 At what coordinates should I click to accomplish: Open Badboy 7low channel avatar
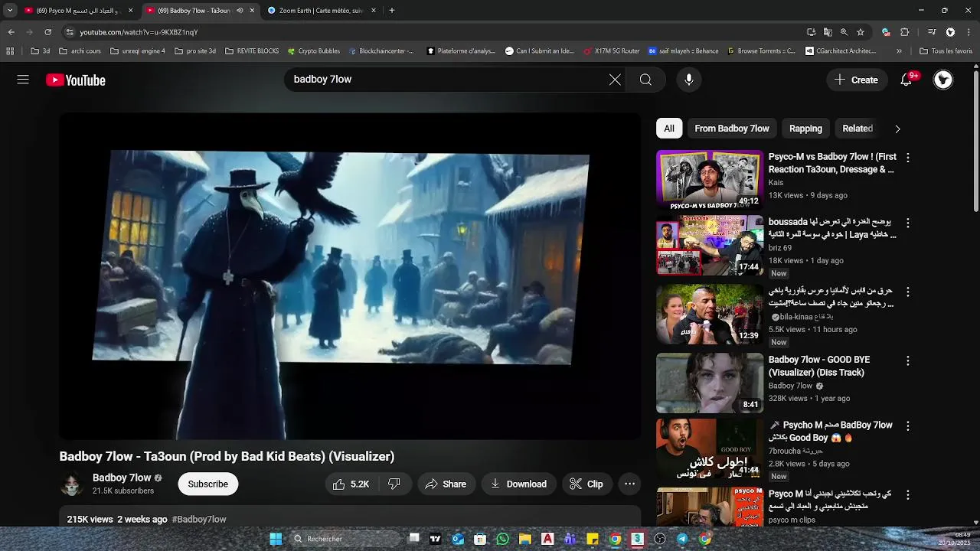(72, 484)
